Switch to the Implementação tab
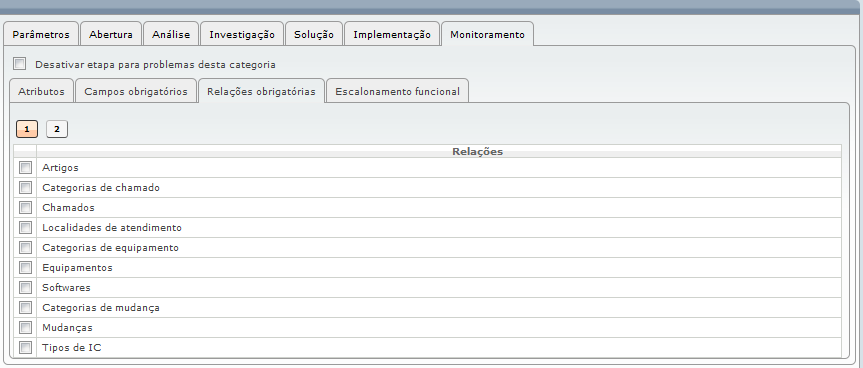Image resolution: width=863 pixels, height=368 pixels. 392,34
